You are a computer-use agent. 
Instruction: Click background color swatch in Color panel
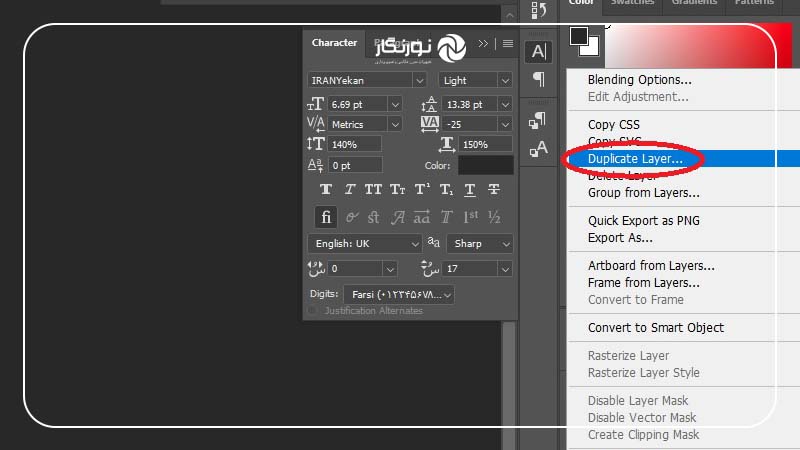(592, 48)
